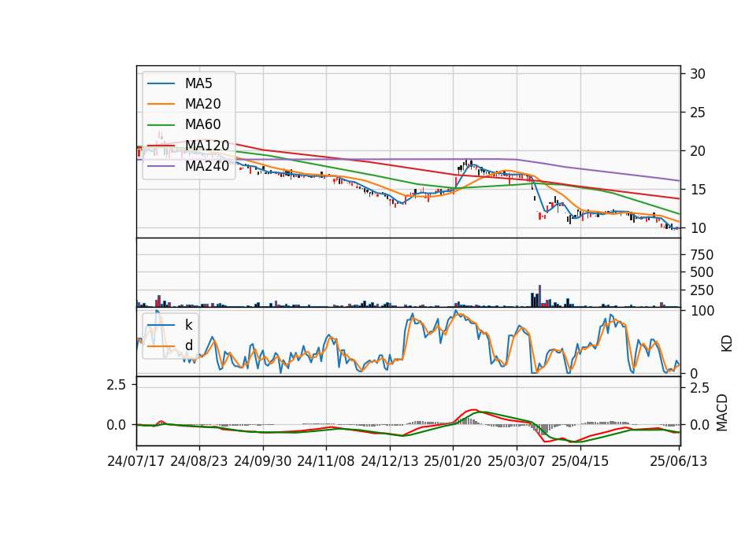Click the price axis label 25

(698, 113)
